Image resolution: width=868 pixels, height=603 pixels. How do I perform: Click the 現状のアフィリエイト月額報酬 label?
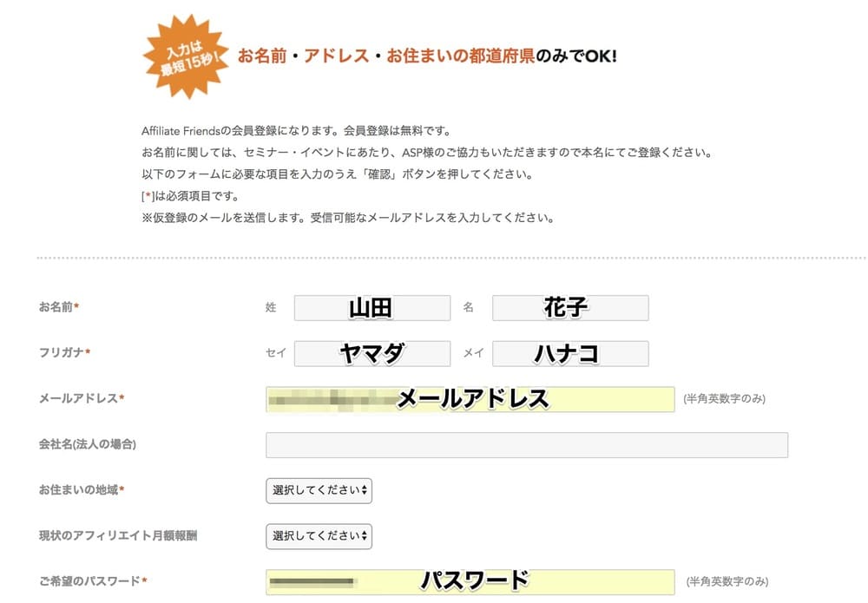tap(118, 535)
